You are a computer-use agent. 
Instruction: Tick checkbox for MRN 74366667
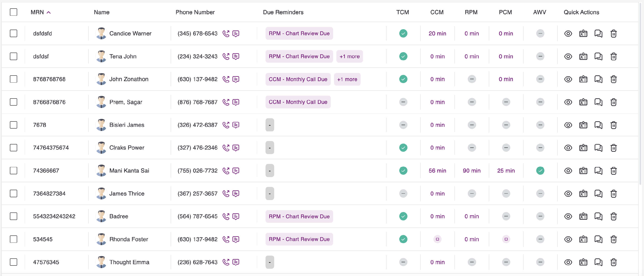coord(14,171)
